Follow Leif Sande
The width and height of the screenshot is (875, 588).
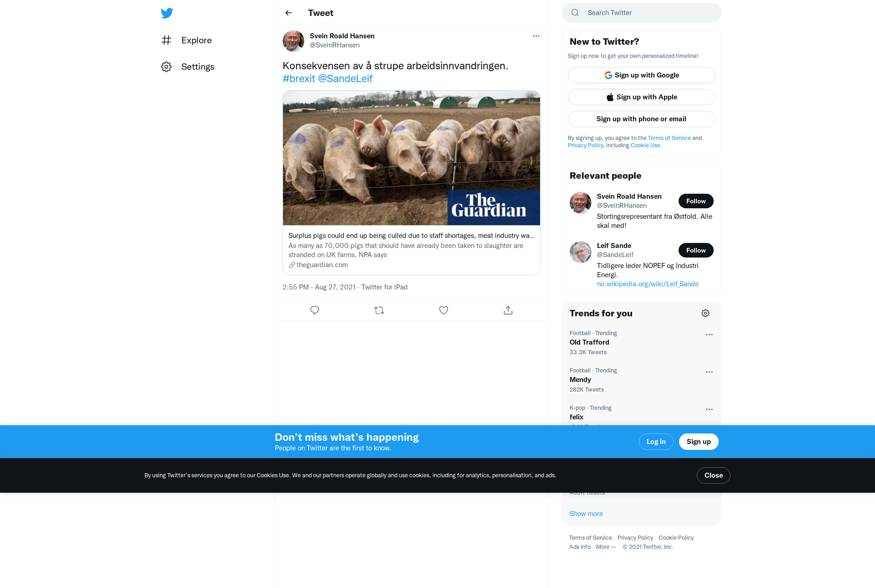pyautogui.click(x=696, y=250)
